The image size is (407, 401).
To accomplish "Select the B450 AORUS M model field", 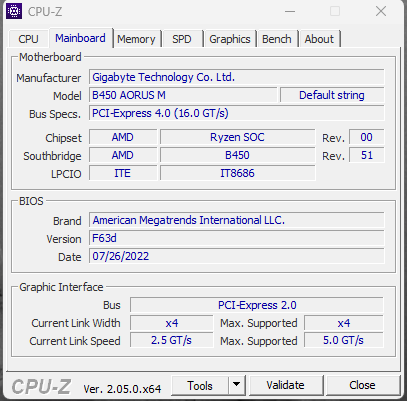I will (183, 95).
